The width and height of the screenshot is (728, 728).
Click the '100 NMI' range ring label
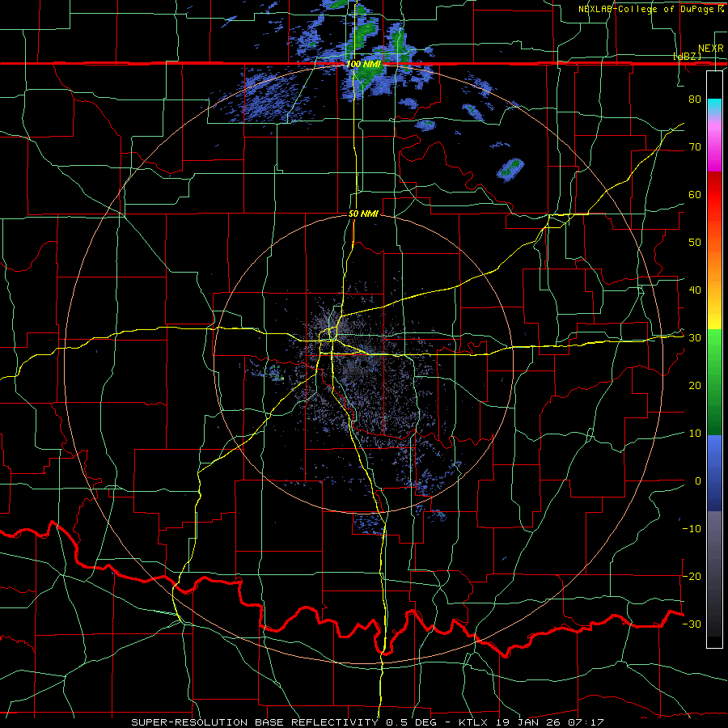pos(363,64)
